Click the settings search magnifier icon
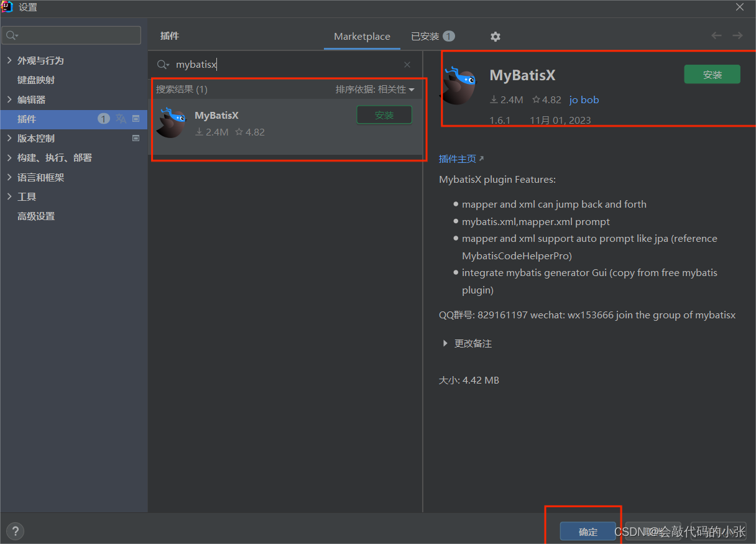 pos(13,35)
